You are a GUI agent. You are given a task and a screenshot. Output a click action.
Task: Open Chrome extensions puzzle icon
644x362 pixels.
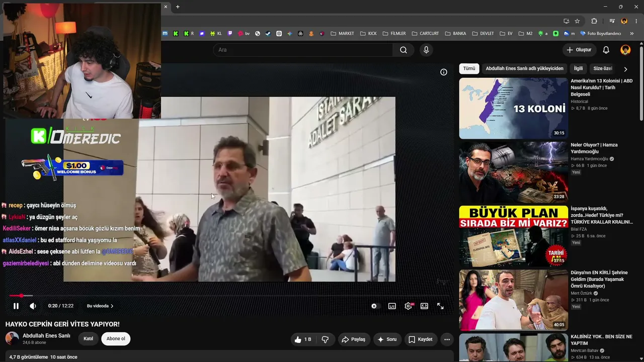594,21
